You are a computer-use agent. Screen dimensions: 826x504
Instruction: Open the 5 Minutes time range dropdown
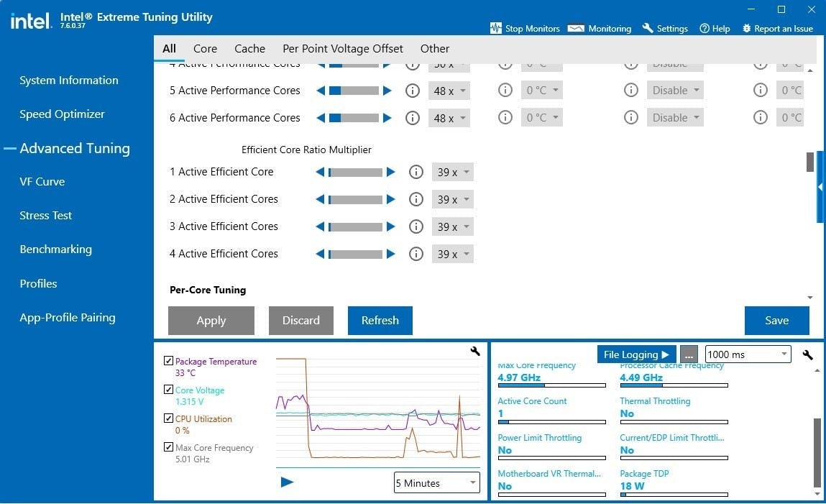(x=436, y=483)
